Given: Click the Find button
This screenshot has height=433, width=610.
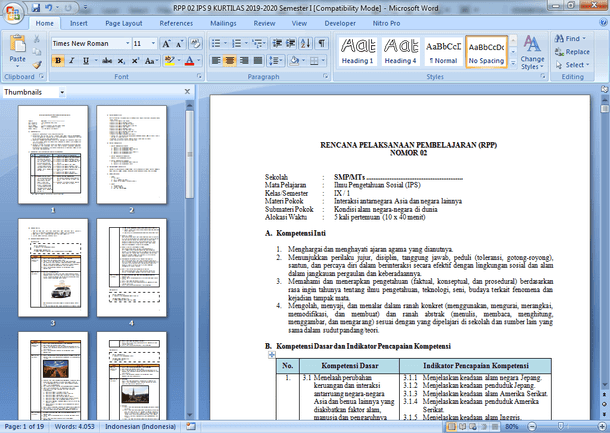Looking at the screenshot, I should (x=570, y=39).
